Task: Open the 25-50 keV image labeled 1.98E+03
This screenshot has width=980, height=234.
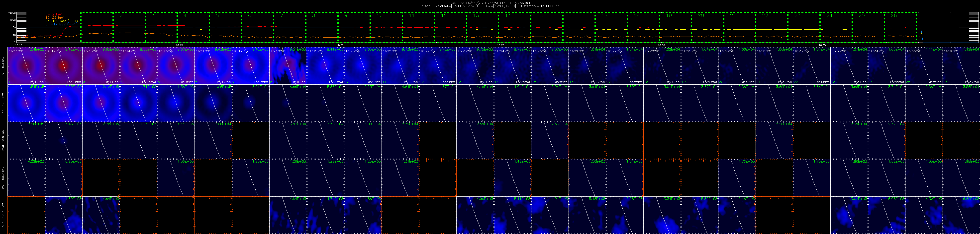Action: click(961, 177)
